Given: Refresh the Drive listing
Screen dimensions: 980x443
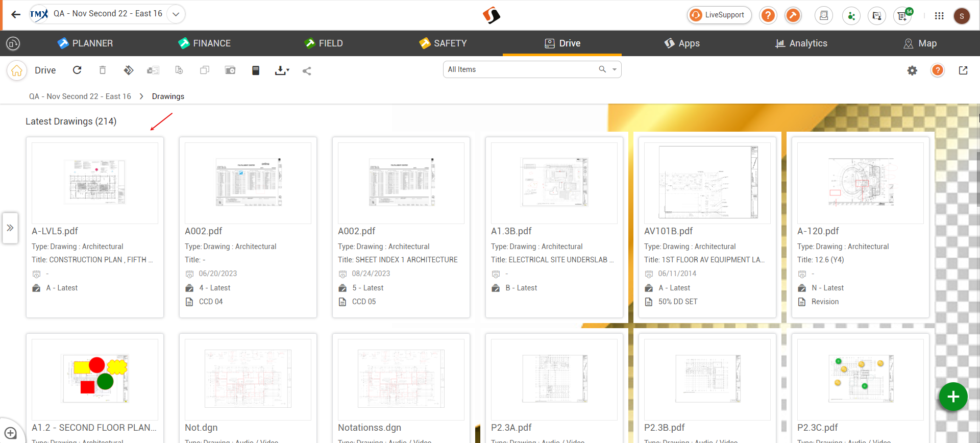Looking at the screenshot, I should 77,70.
